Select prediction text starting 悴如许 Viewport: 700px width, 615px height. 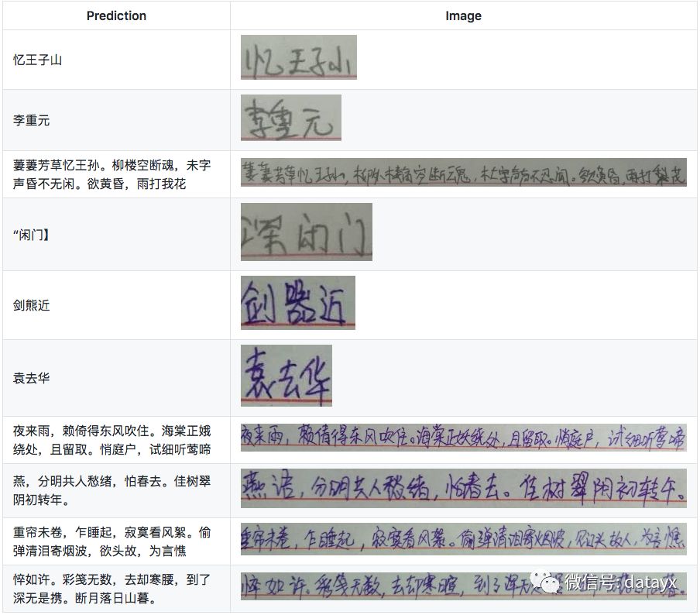pos(112,589)
